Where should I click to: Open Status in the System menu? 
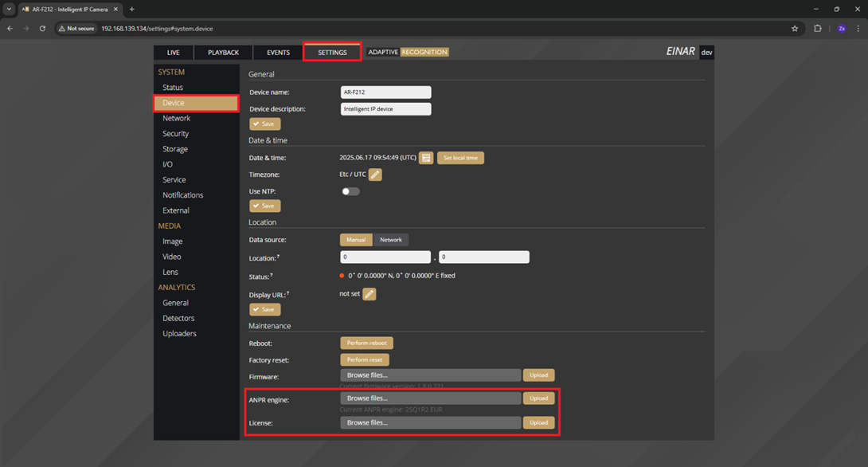[x=173, y=88]
